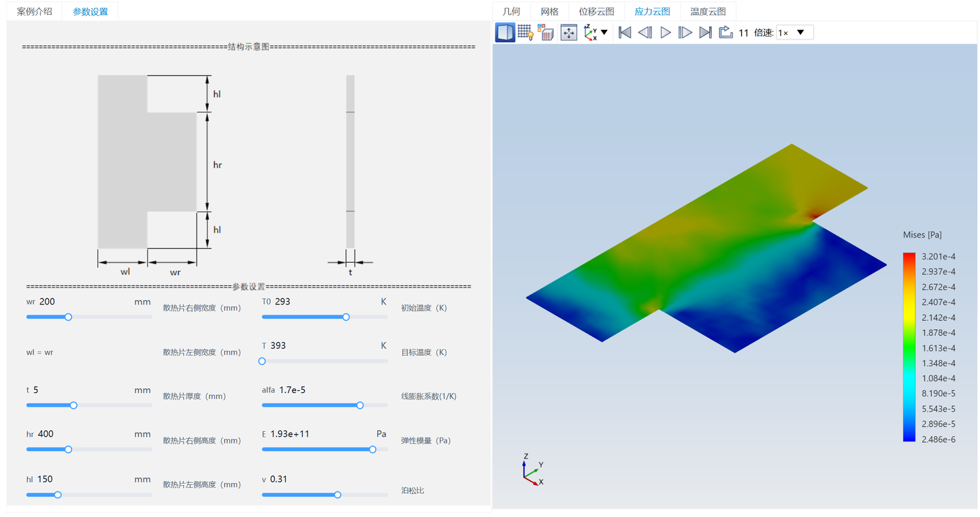Open the 网格 tab
Image resolution: width=980 pixels, height=517 pixels.
[549, 11]
